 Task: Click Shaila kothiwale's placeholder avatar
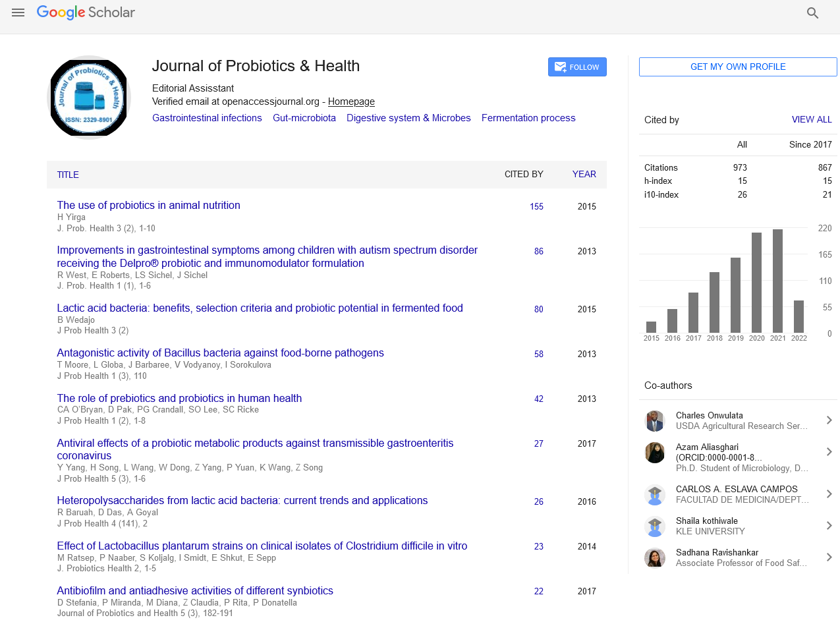pyautogui.click(x=654, y=526)
